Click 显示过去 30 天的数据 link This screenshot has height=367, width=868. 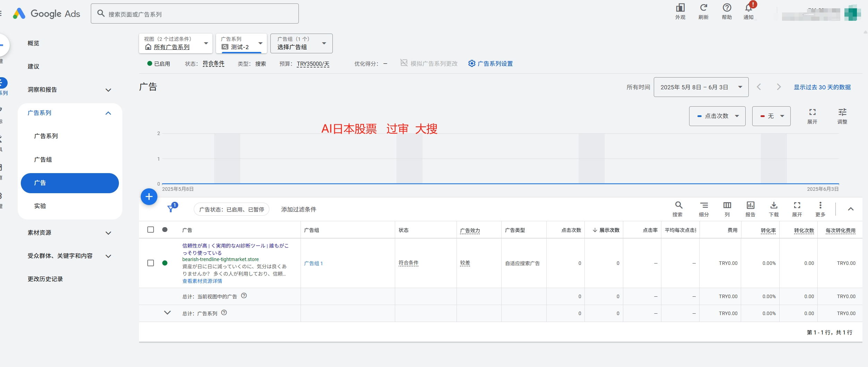(822, 87)
